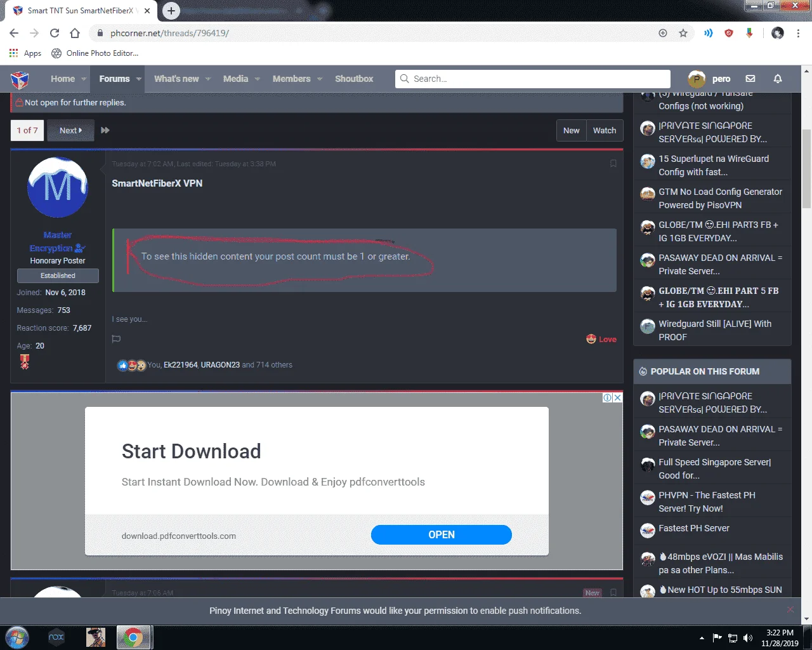Open the Shoutbox nav item
The image size is (812, 650).
pos(354,79)
